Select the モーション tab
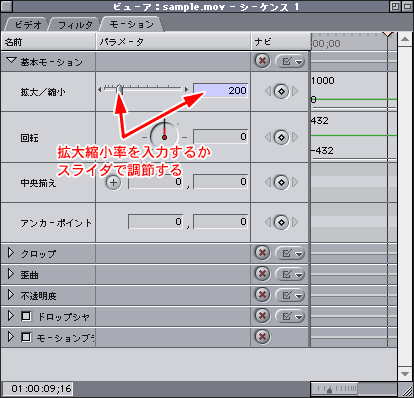The height and width of the screenshot is (398, 414). click(132, 24)
